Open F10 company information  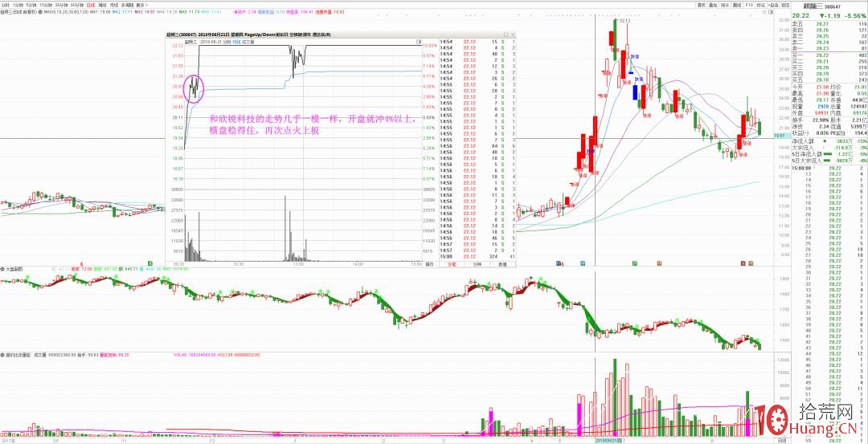[750, 4]
